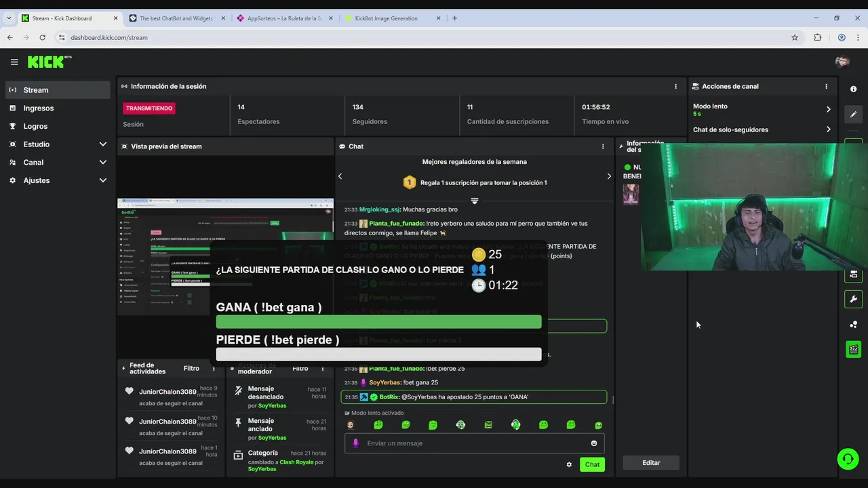The image size is (868, 488).
Task: Click 'Regala 1 suscripción para tomar la posición 1'
Action: pos(484,183)
